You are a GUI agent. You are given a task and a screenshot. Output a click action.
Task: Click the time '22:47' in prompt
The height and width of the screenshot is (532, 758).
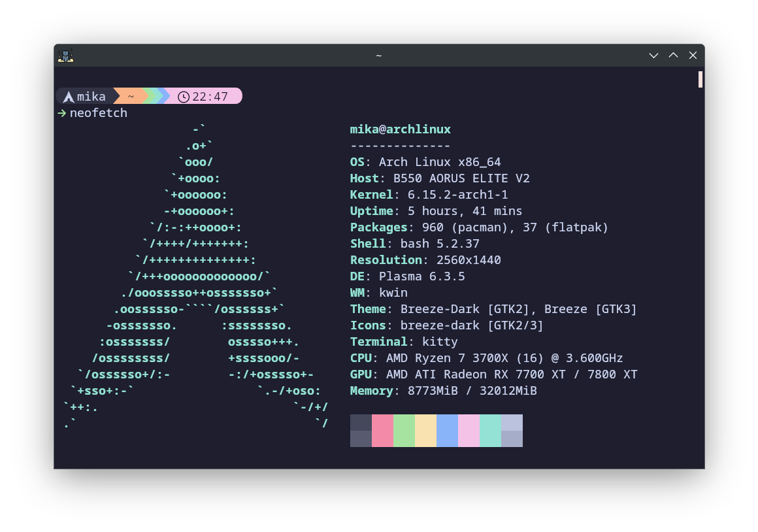[210, 97]
